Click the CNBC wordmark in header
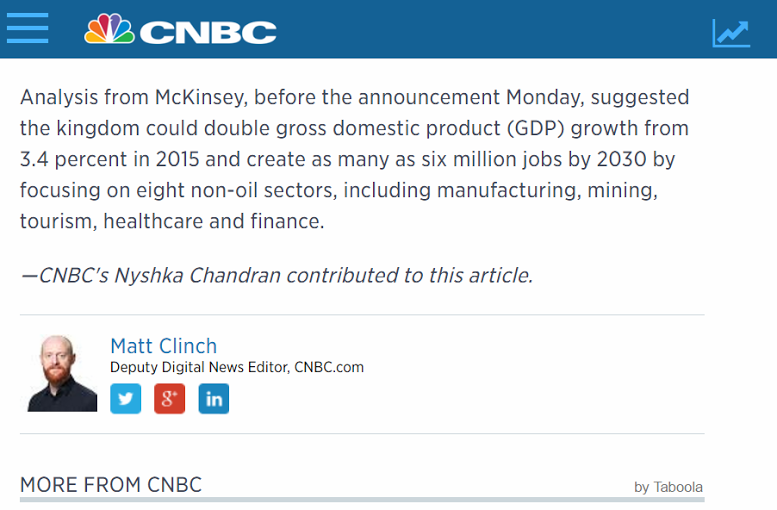The height and width of the screenshot is (510, 777). pos(208,33)
